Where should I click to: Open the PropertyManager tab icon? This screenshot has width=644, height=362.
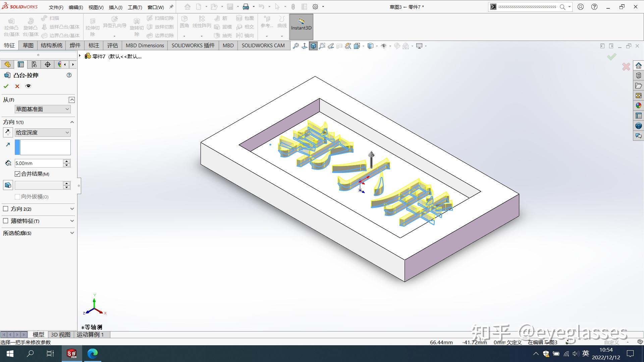tap(21, 64)
